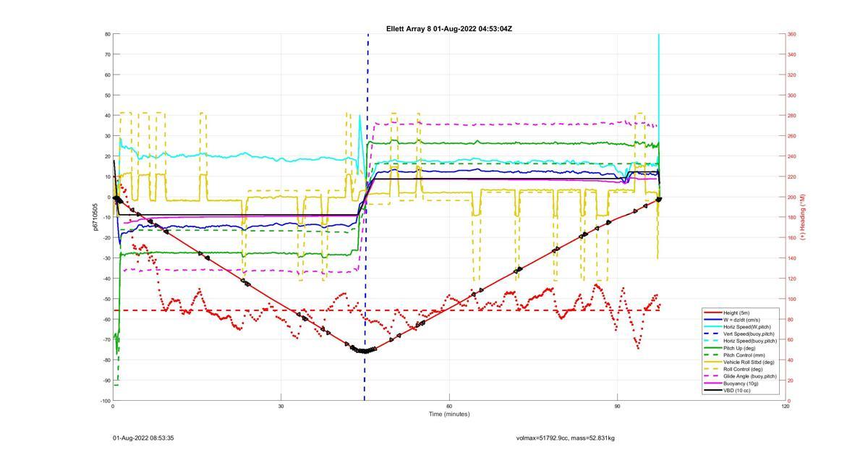Click the right heading axis tick '20'
The height and width of the screenshot is (450, 868).
(x=791, y=381)
